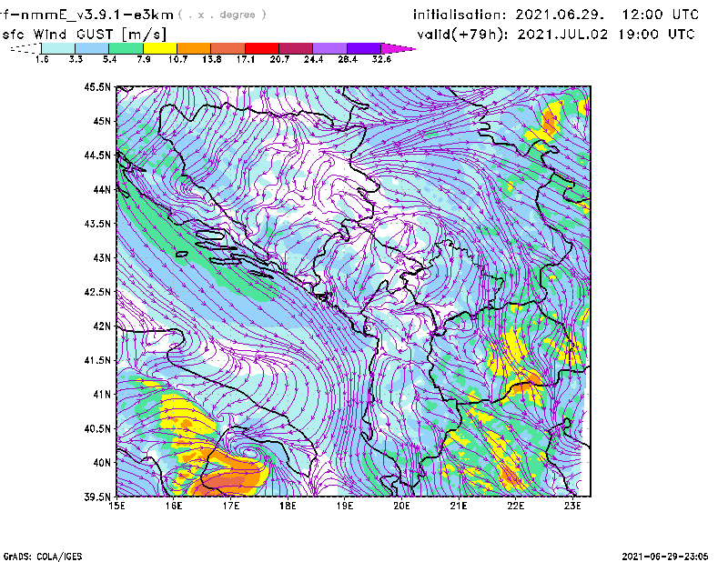Click the 17E longitude label
The width and height of the screenshot is (728, 562).
[x=231, y=506]
